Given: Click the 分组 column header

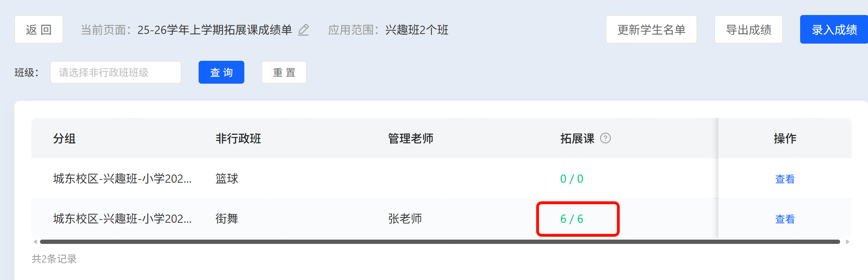Looking at the screenshot, I should pyautogui.click(x=64, y=138).
